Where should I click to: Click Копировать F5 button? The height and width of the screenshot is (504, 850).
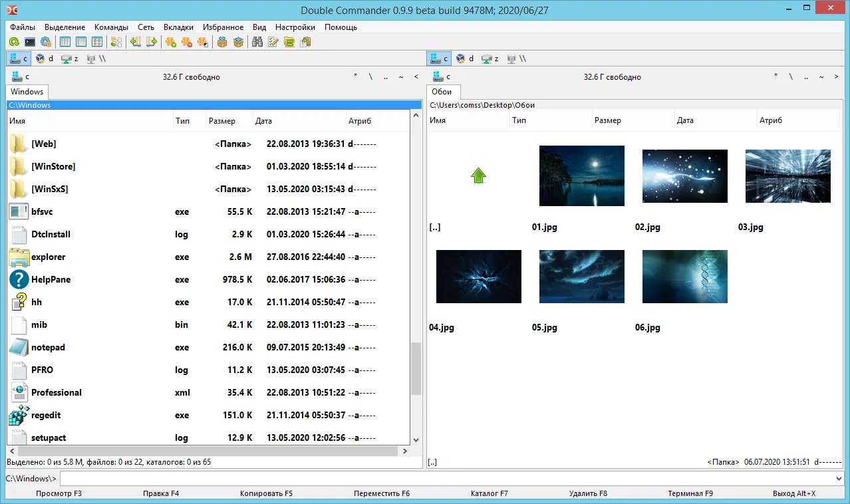(266, 493)
